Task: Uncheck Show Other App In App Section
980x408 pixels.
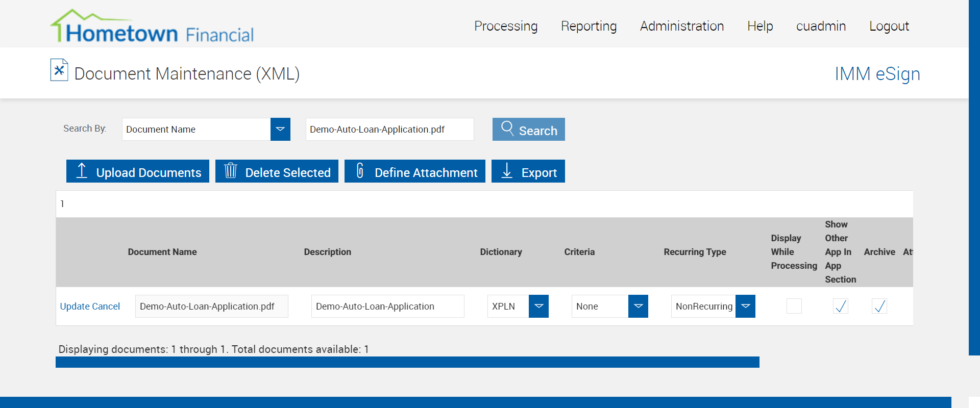Action: (x=840, y=306)
